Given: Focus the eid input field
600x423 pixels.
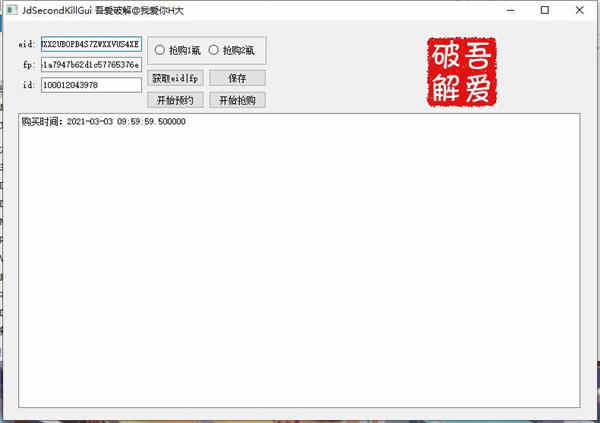Looking at the screenshot, I should pos(91,45).
